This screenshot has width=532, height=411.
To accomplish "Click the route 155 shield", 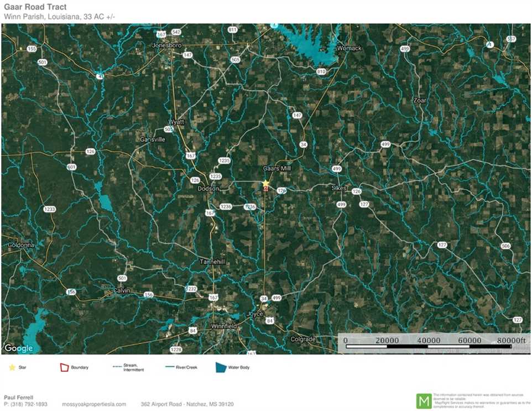I will click(32, 49).
